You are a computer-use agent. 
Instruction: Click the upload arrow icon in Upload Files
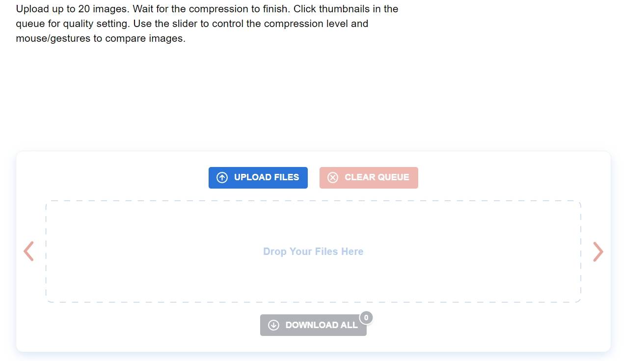[x=222, y=178]
